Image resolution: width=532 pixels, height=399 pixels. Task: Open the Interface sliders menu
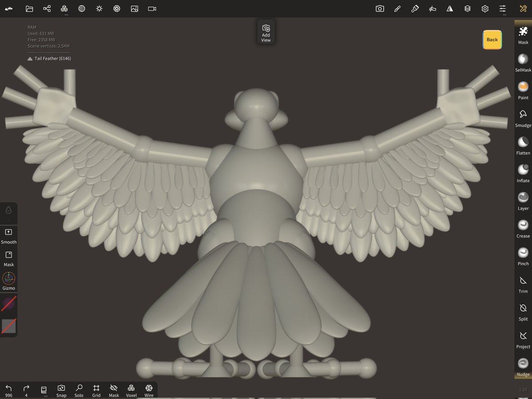point(503,8)
